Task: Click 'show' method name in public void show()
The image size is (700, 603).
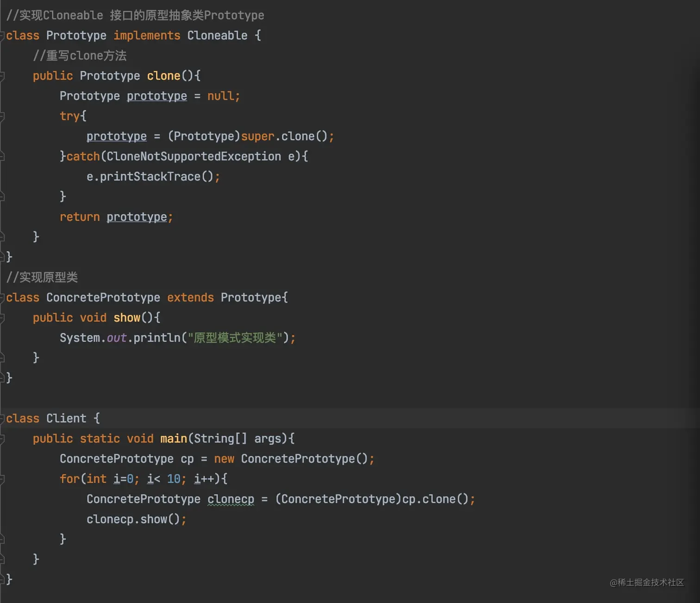Action: pyautogui.click(x=127, y=318)
